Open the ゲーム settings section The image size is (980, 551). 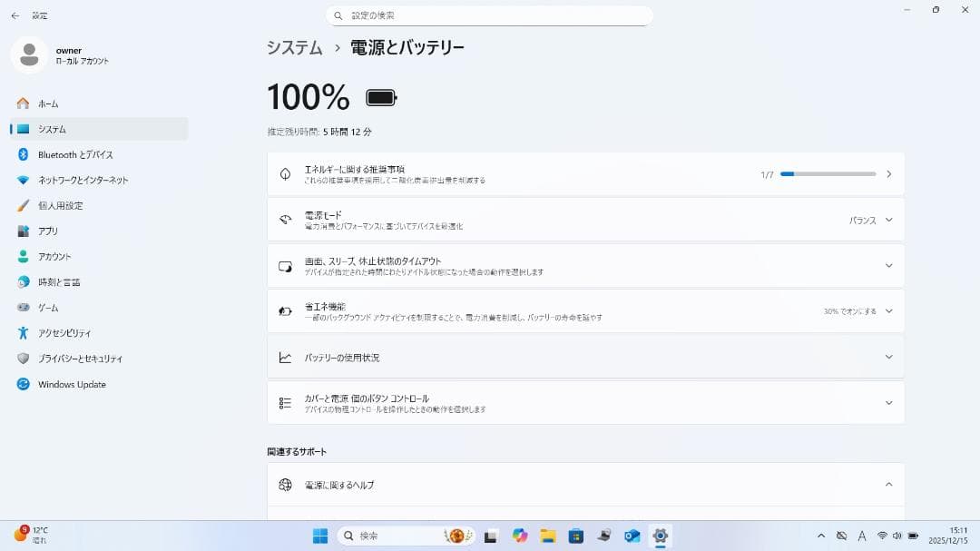(52, 307)
